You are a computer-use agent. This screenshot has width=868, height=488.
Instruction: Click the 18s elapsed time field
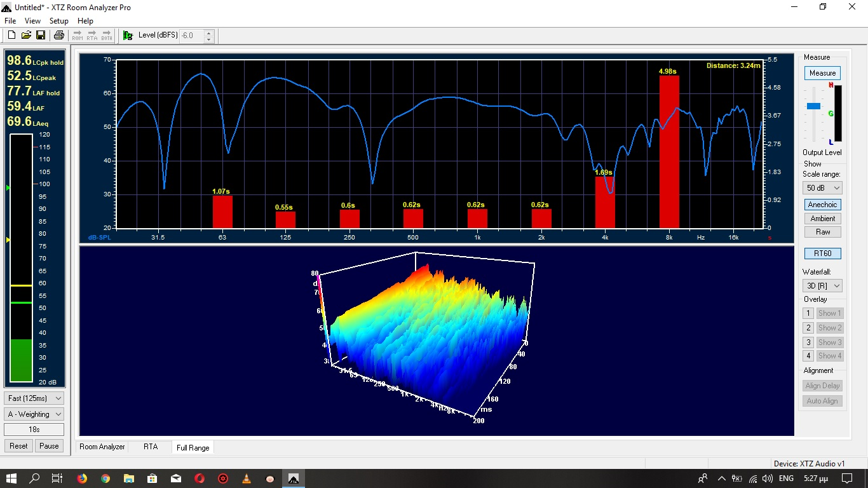(x=34, y=430)
